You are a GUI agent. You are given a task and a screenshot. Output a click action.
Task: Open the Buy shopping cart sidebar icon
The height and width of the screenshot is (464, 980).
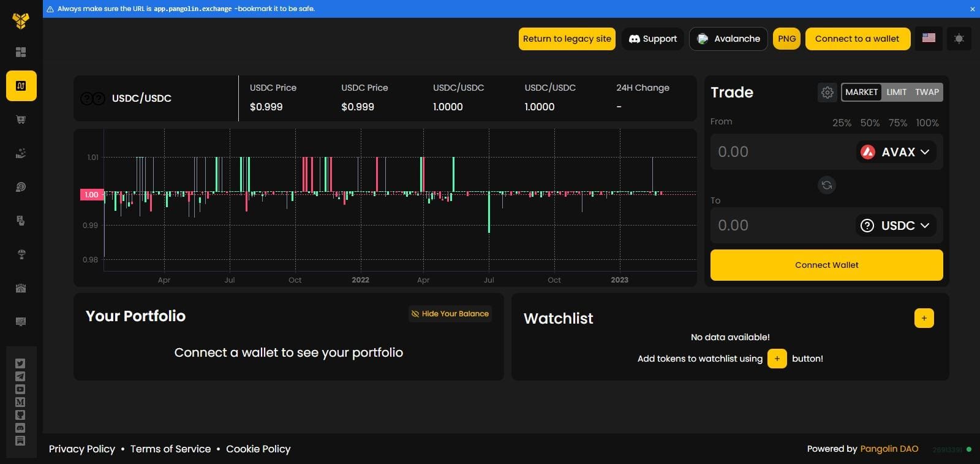click(21, 120)
